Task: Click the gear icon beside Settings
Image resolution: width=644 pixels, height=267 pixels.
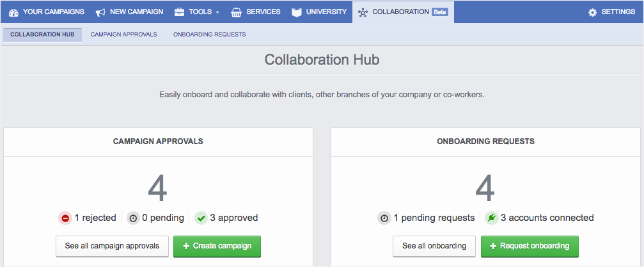Action: pyautogui.click(x=592, y=12)
